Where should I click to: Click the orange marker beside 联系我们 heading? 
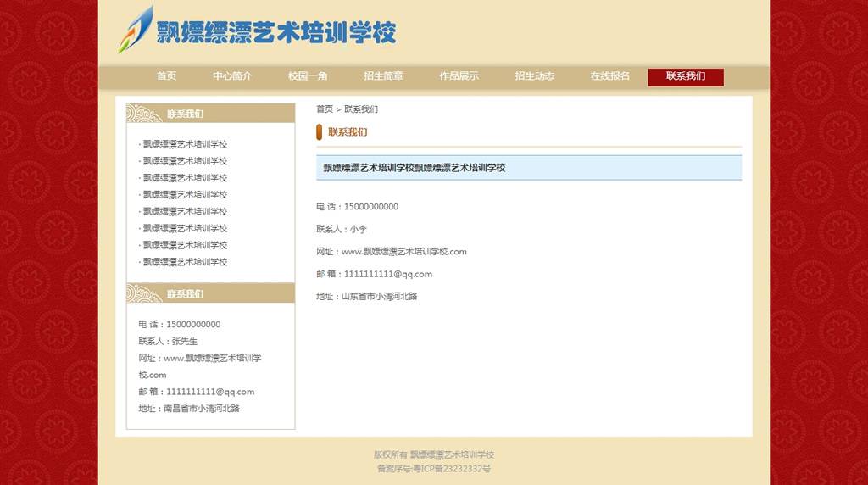pyautogui.click(x=320, y=131)
